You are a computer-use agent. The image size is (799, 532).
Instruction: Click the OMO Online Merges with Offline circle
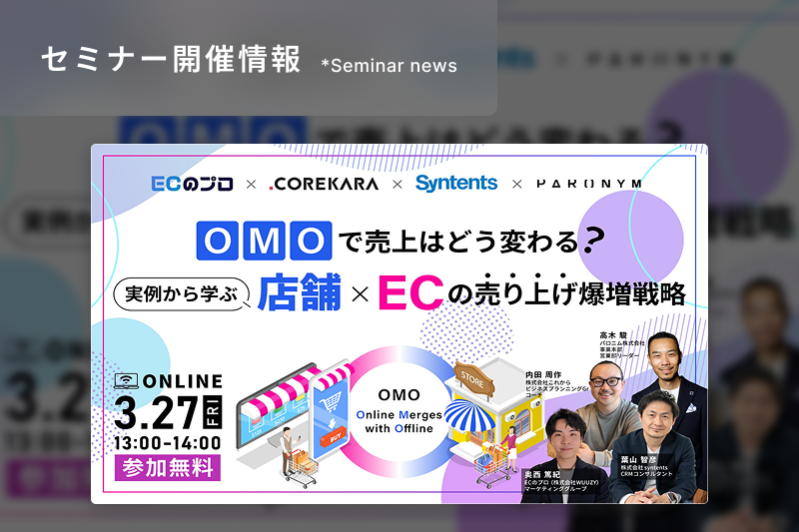tap(399, 411)
